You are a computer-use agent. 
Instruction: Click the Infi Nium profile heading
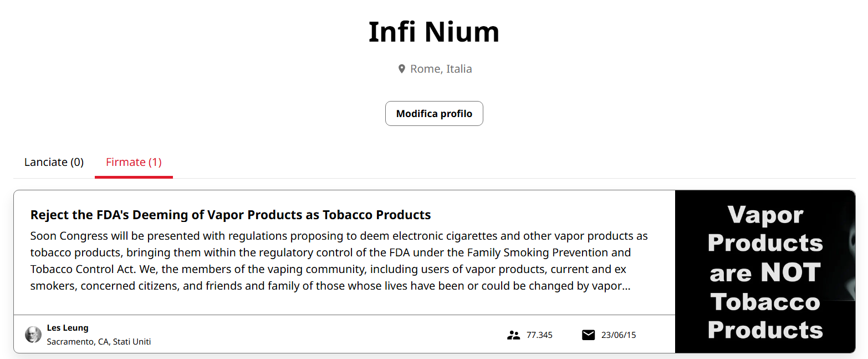point(434,32)
